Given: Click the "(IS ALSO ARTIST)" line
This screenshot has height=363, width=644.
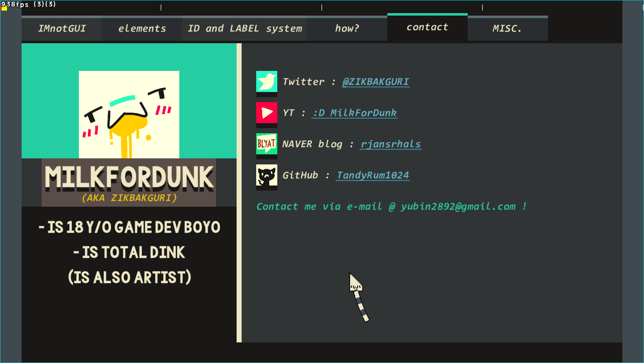Looking at the screenshot, I should (x=130, y=277).
